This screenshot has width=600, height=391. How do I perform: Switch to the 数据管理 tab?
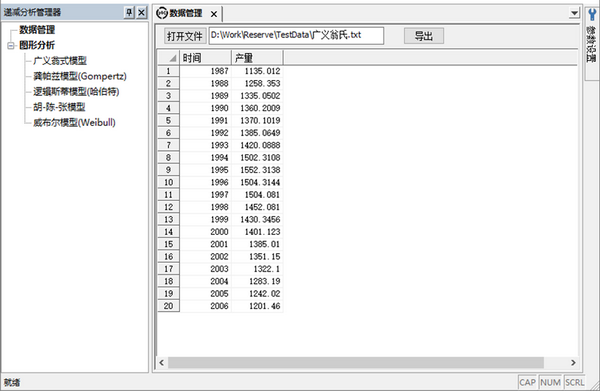click(186, 13)
